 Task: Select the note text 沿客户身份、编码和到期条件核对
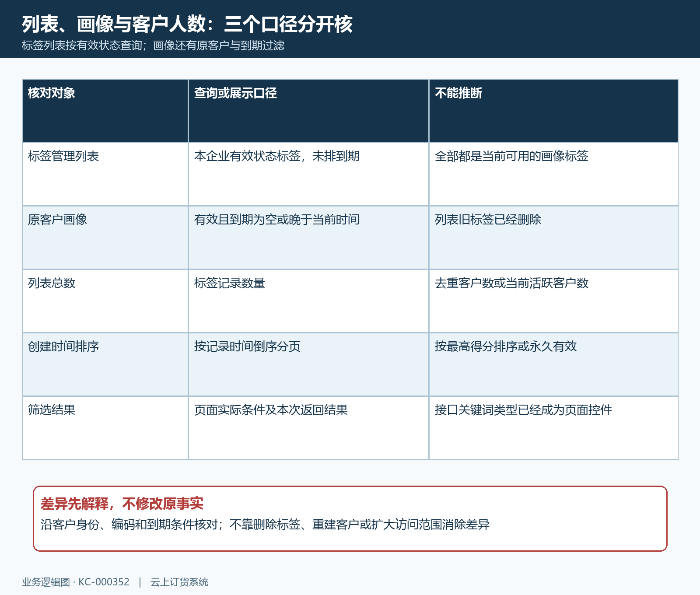click(x=129, y=524)
